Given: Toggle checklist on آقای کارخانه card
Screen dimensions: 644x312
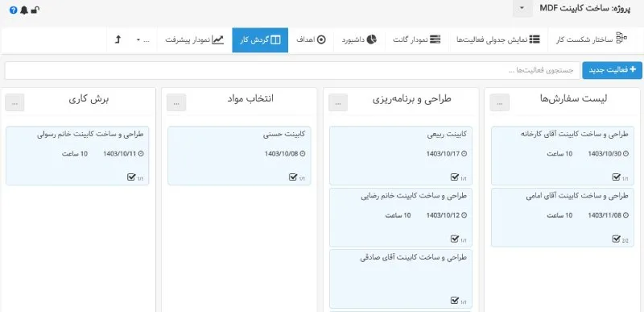Looking at the screenshot, I should point(616,177).
